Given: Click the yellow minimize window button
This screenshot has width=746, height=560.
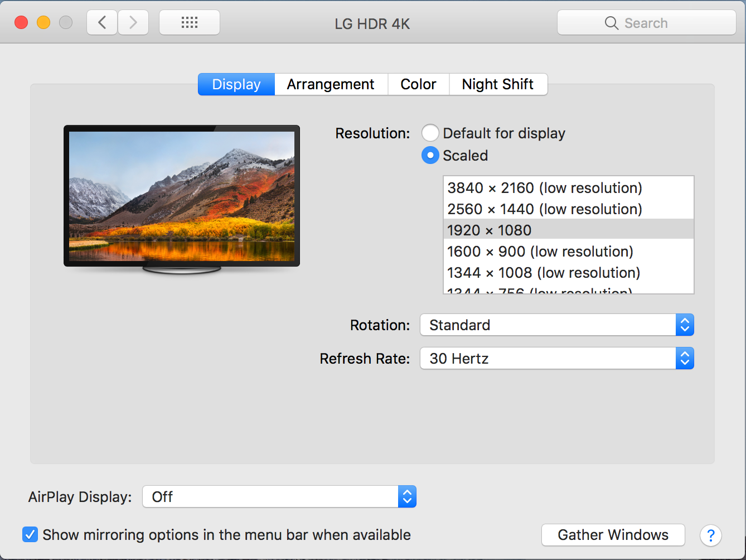Looking at the screenshot, I should pos(43,22).
